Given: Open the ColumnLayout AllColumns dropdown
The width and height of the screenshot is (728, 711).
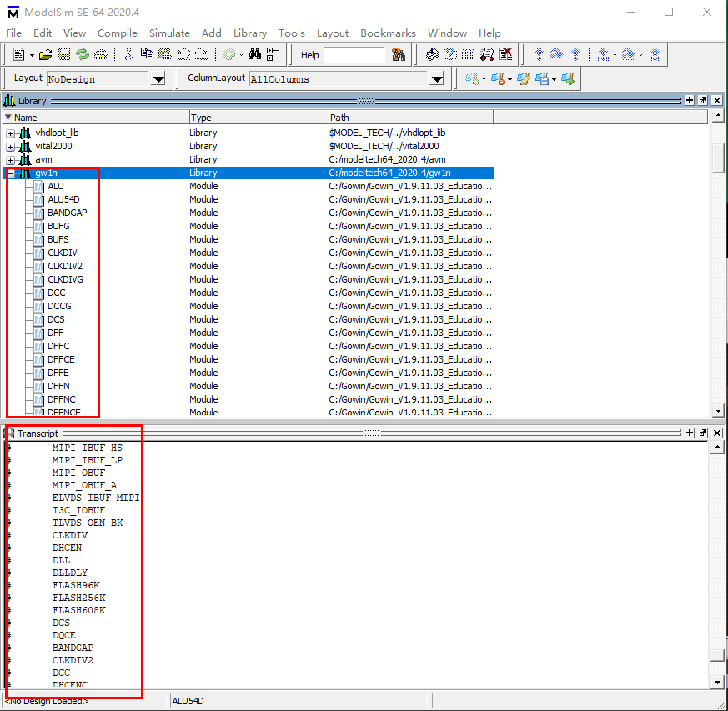Looking at the screenshot, I should [437, 79].
